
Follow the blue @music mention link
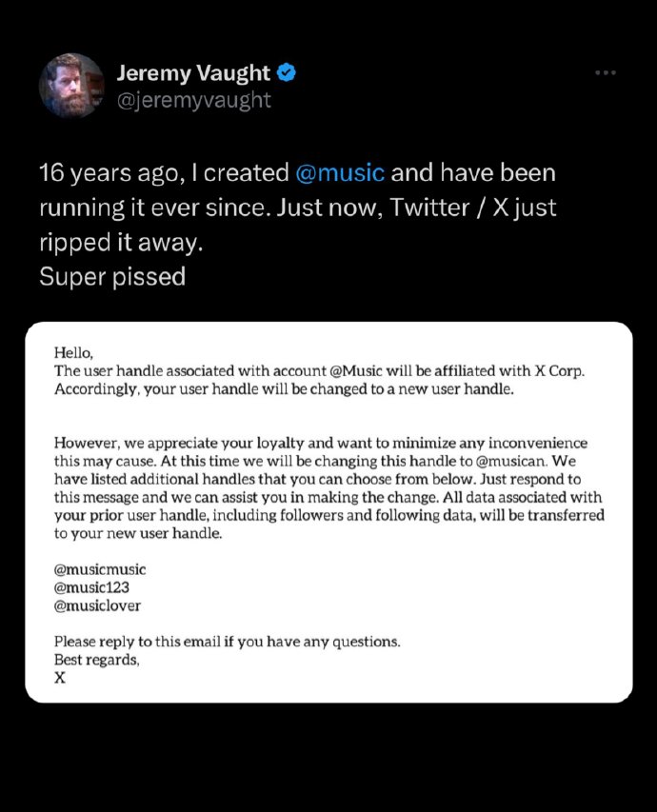pos(340,172)
